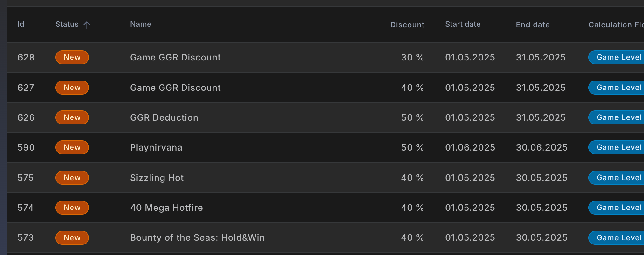The image size is (644, 255).
Task: Click New badge for Sizzling Hot
Action: (72, 178)
